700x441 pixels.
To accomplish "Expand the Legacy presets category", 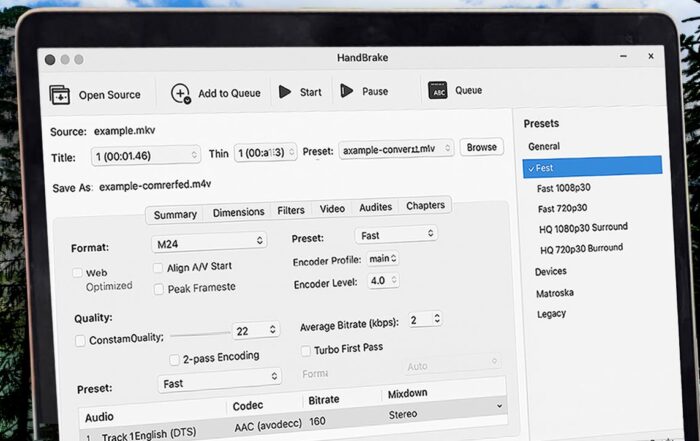I will tap(551, 314).
